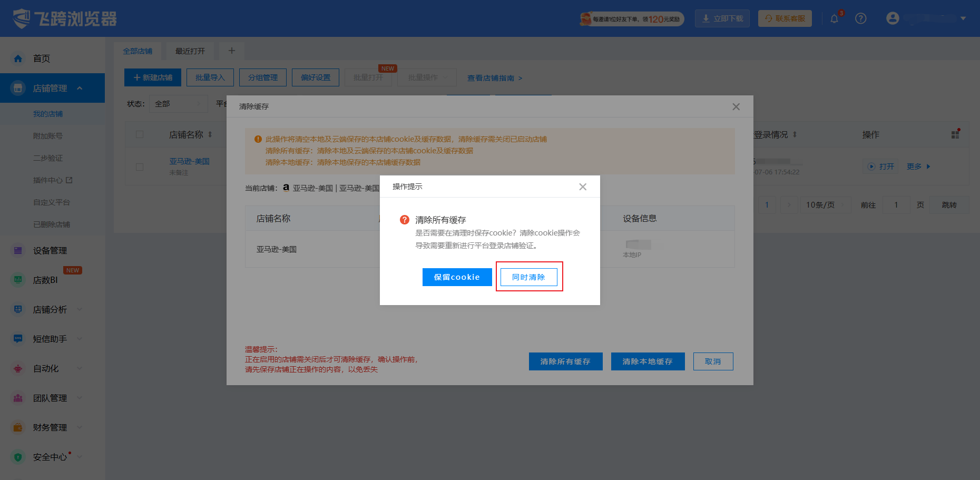Open the 10条/页 page size dropdown
Screen dimensions: 980x480
825,205
